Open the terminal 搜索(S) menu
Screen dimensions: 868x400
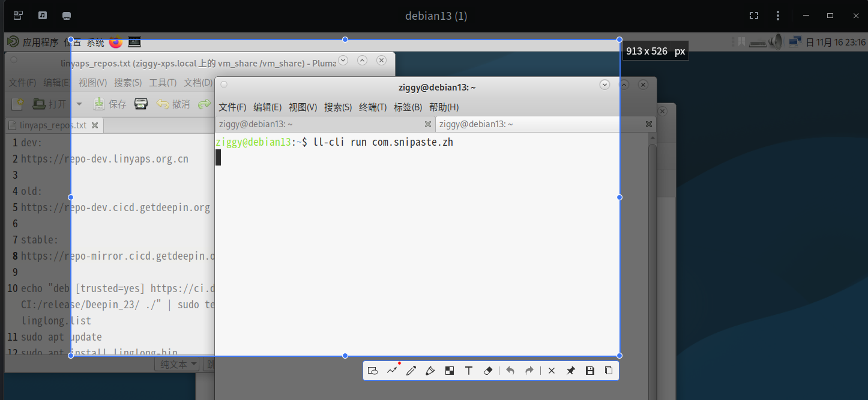click(339, 107)
